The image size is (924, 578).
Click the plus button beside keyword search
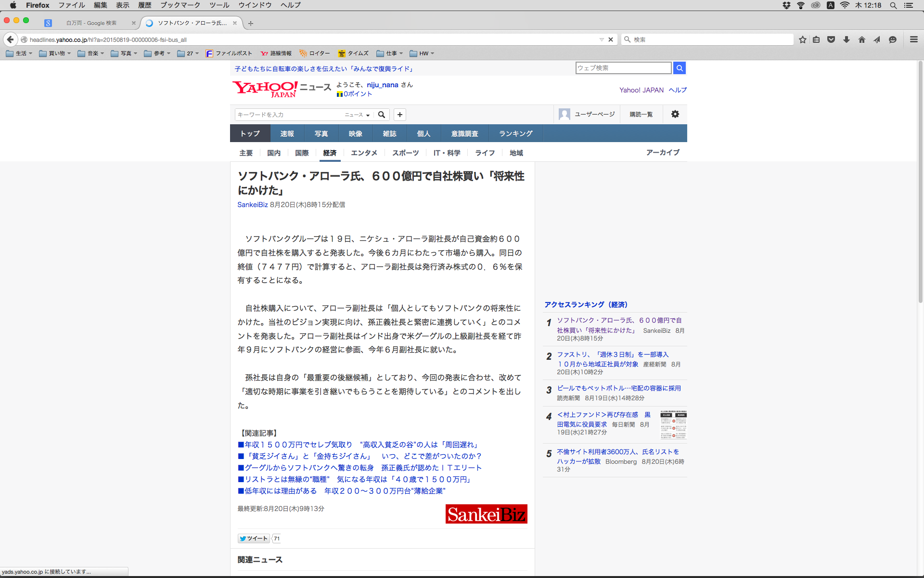[x=399, y=115]
